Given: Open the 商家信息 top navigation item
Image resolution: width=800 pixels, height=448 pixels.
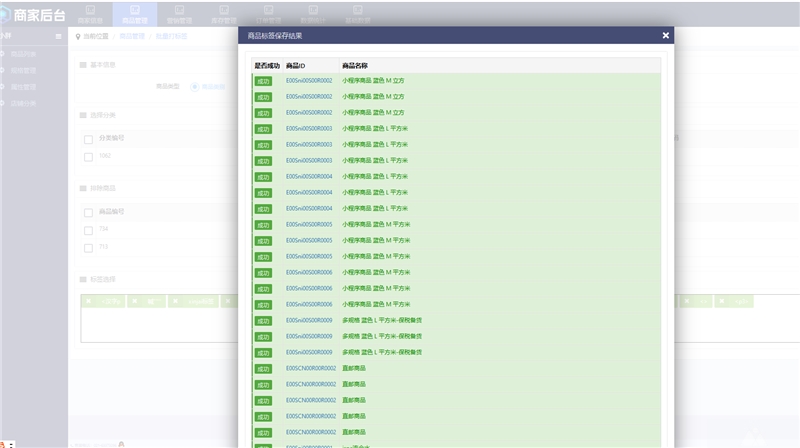Looking at the screenshot, I should [90, 14].
